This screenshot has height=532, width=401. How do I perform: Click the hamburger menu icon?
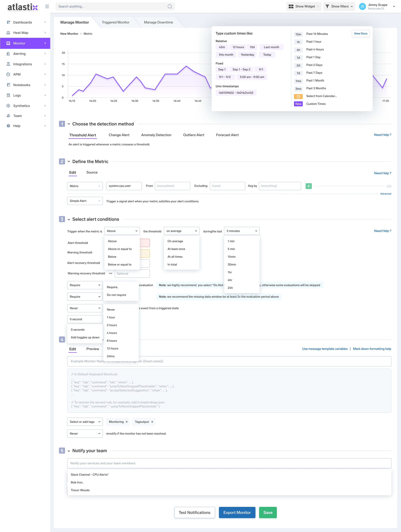point(47,7)
